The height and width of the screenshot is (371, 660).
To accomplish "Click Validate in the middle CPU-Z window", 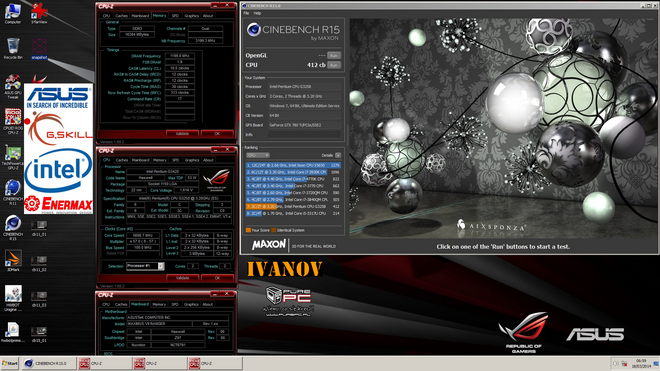I will [x=182, y=278].
